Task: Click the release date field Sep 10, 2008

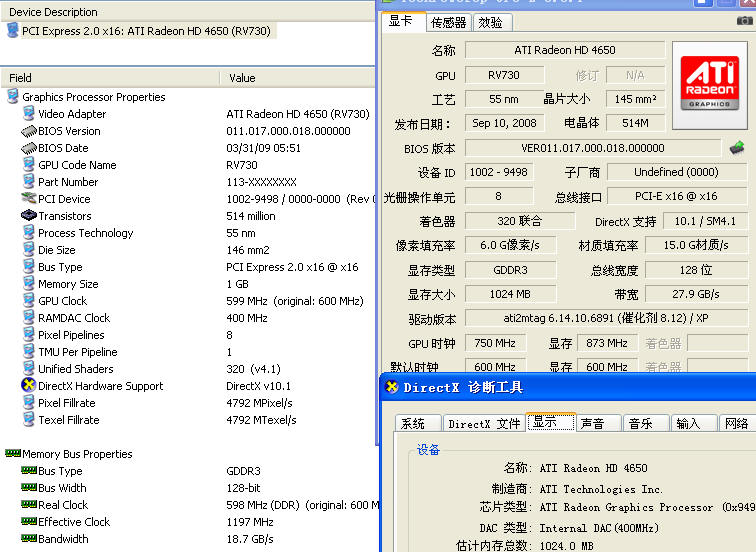Action: 504,123
